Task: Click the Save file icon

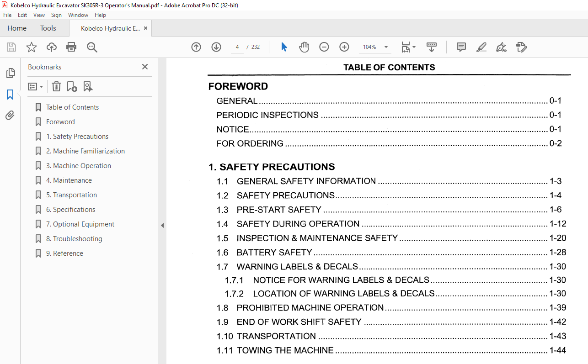Action: click(11, 47)
